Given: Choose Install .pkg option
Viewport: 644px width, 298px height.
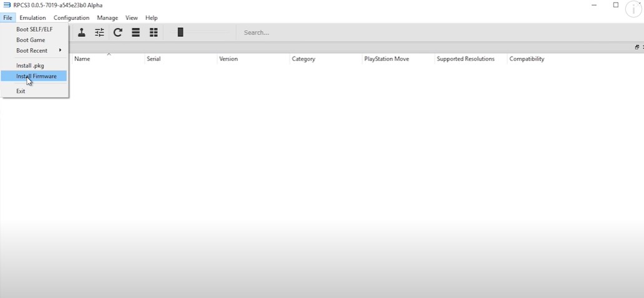Looking at the screenshot, I should pyautogui.click(x=34, y=65).
